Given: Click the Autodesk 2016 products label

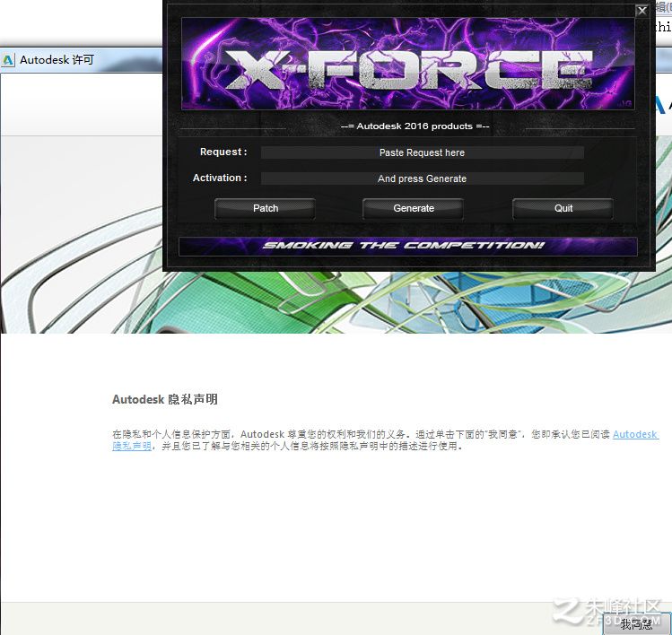Looking at the screenshot, I should [415, 126].
